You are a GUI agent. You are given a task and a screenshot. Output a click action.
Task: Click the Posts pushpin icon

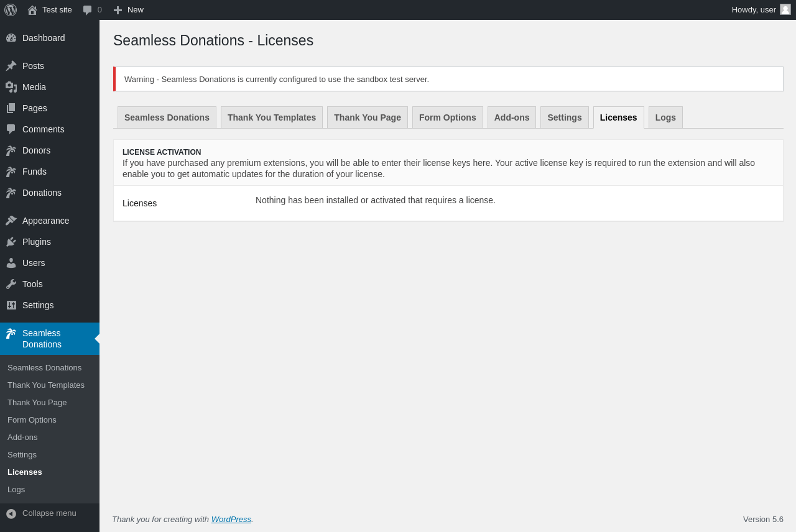[x=11, y=66]
